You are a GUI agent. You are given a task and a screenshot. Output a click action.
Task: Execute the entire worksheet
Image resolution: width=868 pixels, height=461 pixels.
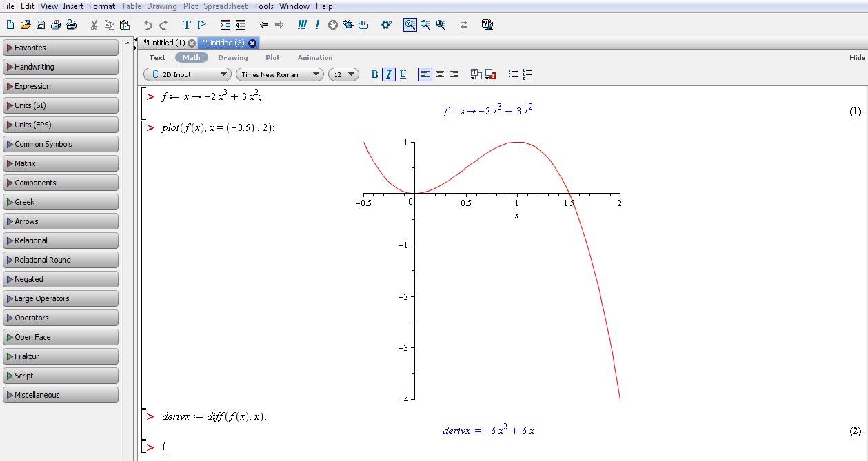301,25
